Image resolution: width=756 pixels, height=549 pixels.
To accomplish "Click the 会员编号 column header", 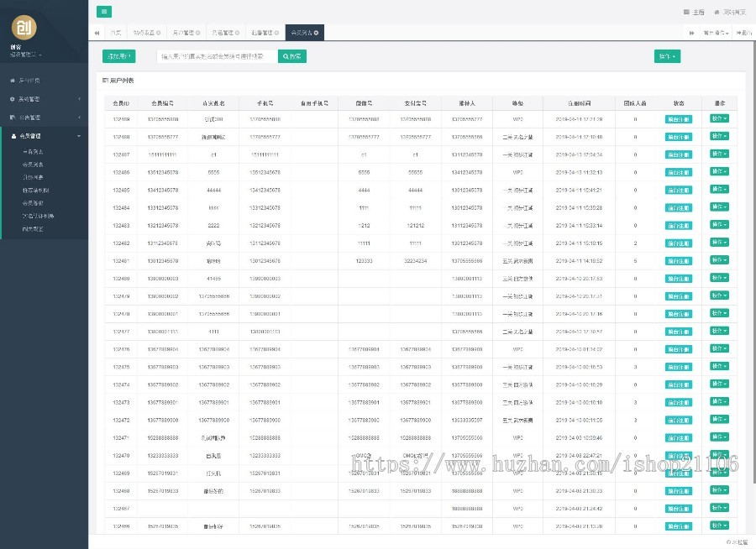I will point(162,103).
